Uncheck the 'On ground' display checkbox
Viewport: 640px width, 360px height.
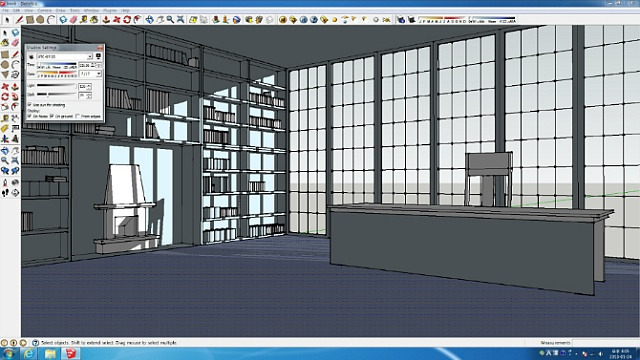coord(52,116)
